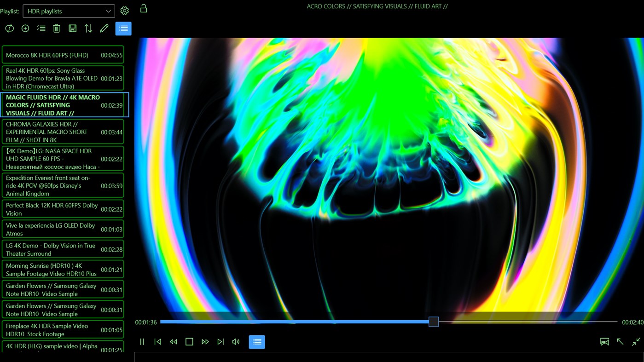
Task: Open the application settings gear
Action: tap(124, 10)
